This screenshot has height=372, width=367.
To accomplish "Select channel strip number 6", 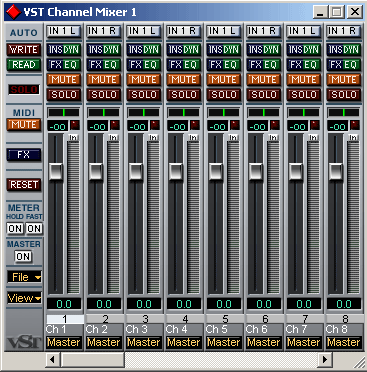I will (x=265, y=319).
